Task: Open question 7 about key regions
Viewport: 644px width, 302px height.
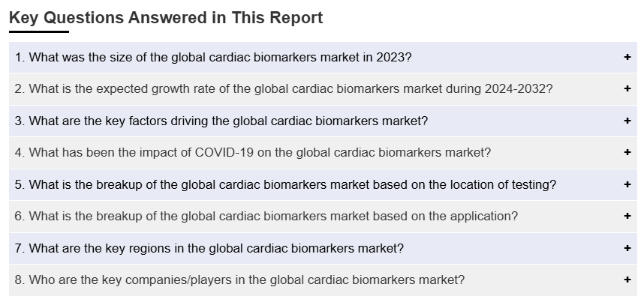Action: 209,248
